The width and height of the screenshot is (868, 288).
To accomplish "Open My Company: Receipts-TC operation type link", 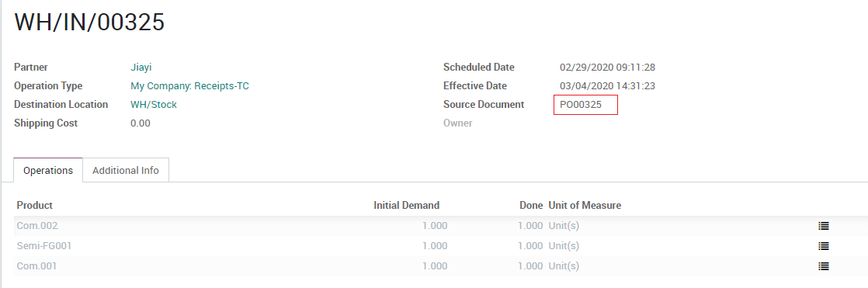I will click(190, 86).
